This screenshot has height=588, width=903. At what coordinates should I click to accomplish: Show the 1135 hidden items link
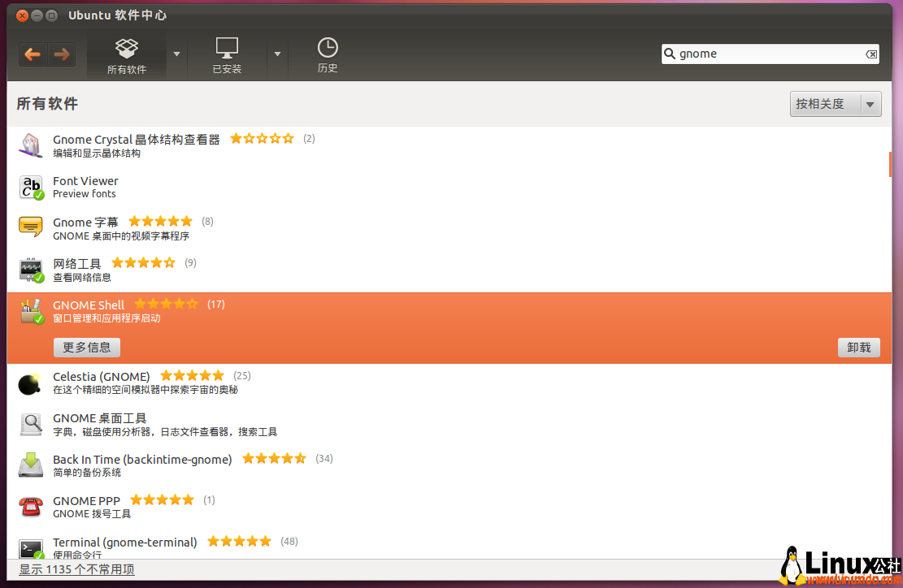(76, 569)
